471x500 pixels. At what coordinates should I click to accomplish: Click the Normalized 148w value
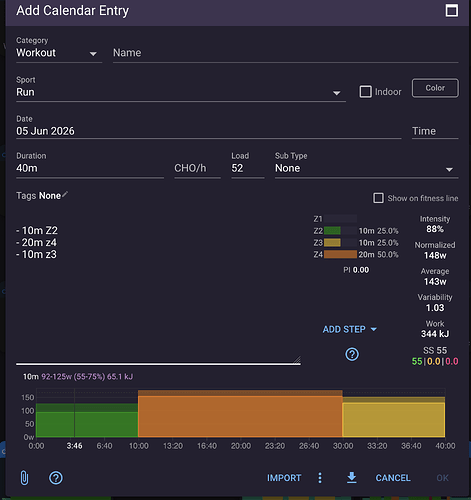click(435, 256)
